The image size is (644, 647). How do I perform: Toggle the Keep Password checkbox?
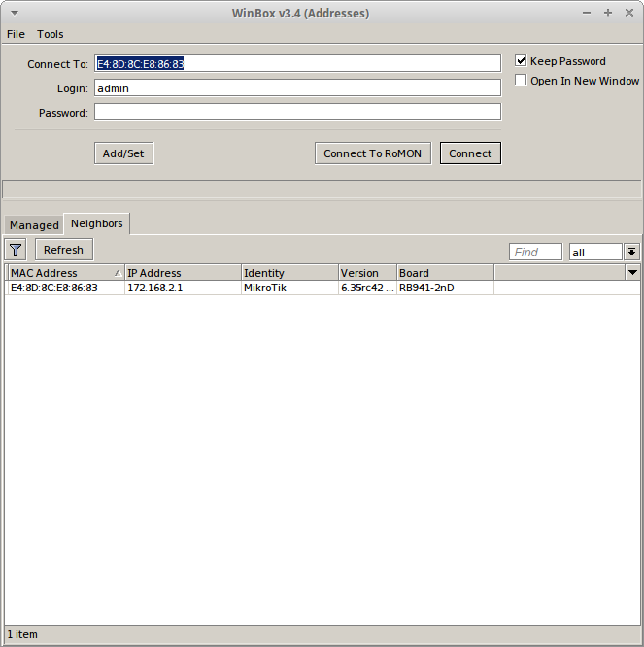coord(521,60)
